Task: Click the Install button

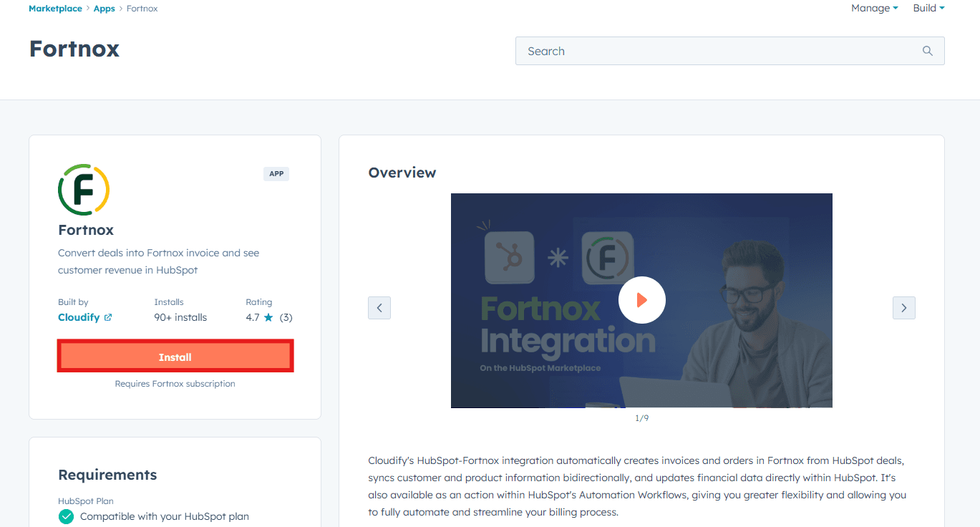Action: pyautogui.click(x=175, y=357)
